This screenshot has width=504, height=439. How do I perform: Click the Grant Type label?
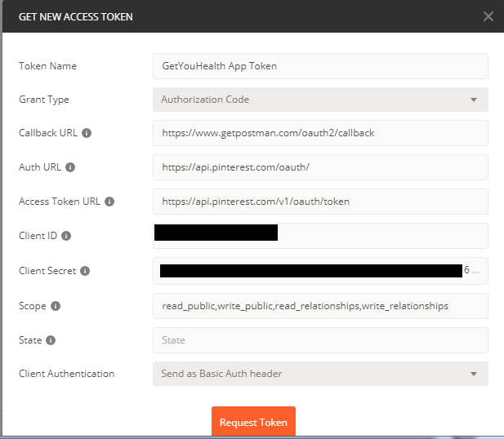(x=44, y=100)
